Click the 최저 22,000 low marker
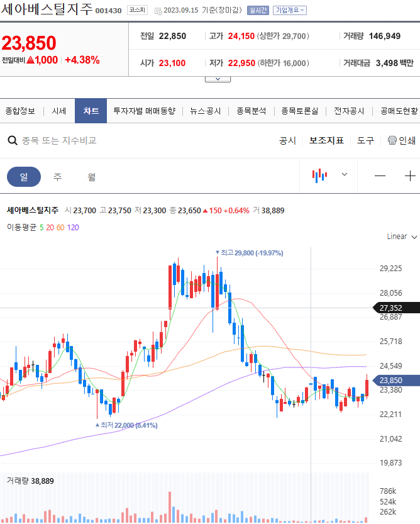The height and width of the screenshot is (524, 420). [x=126, y=425]
